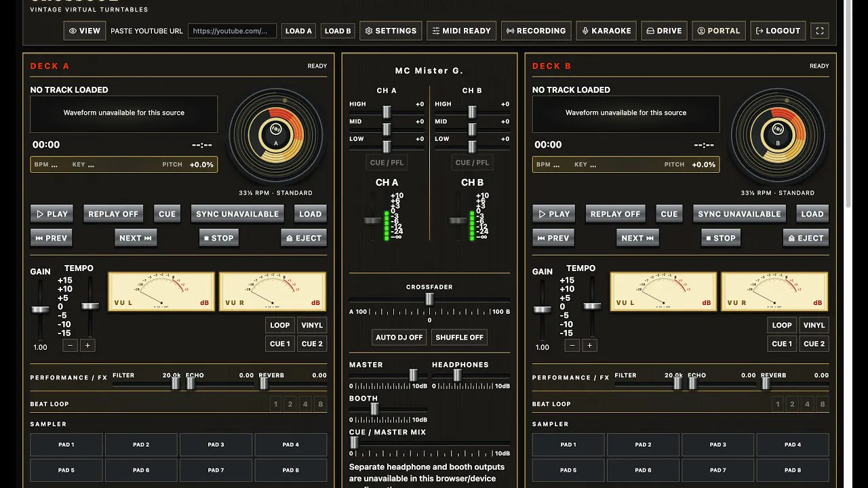
Task: Increase tempo with plus on Deck A
Action: coord(87,345)
